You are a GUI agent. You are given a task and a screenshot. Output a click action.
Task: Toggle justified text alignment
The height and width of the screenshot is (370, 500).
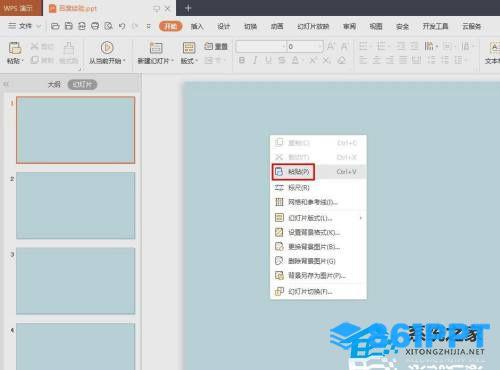[403, 60]
